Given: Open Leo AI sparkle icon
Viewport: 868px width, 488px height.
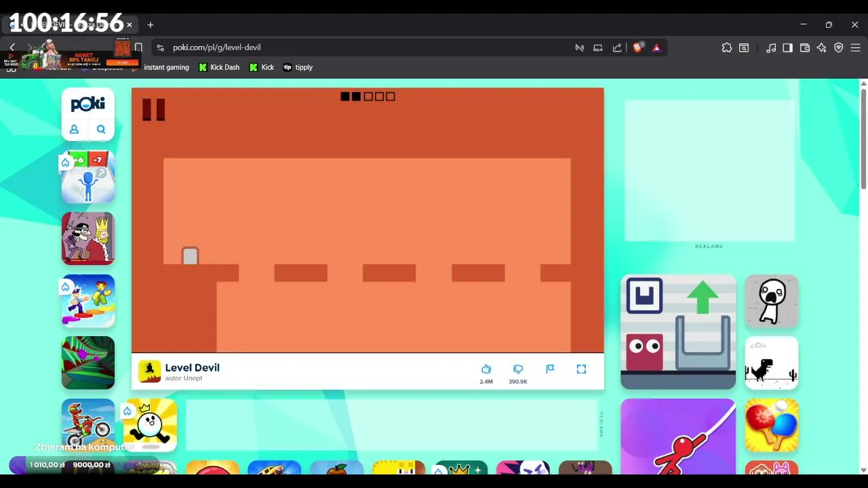Looking at the screenshot, I should [x=822, y=47].
